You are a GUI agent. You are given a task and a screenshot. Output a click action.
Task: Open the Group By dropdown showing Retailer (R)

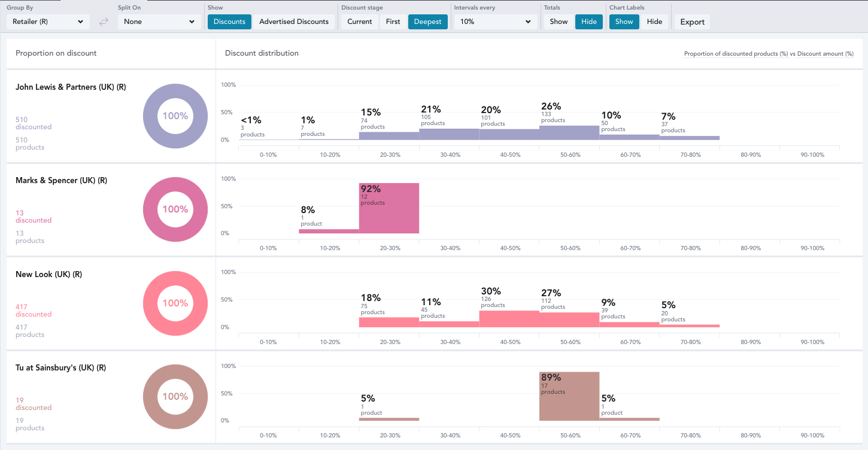[x=48, y=22]
